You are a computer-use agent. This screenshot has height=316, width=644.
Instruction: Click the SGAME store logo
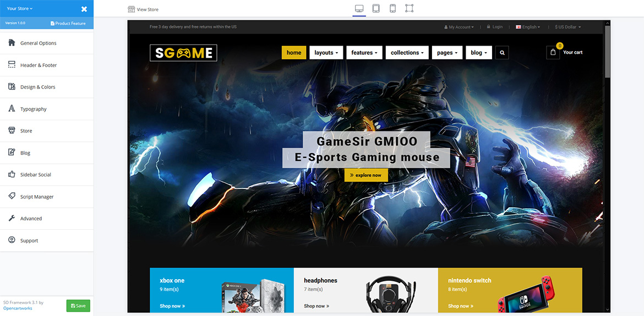pos(183,52)
